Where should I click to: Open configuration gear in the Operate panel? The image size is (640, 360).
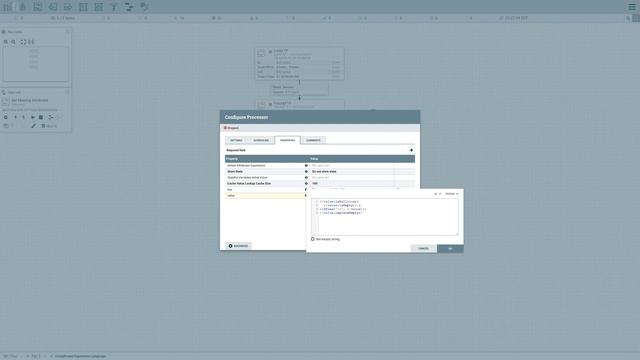[6, 117]
